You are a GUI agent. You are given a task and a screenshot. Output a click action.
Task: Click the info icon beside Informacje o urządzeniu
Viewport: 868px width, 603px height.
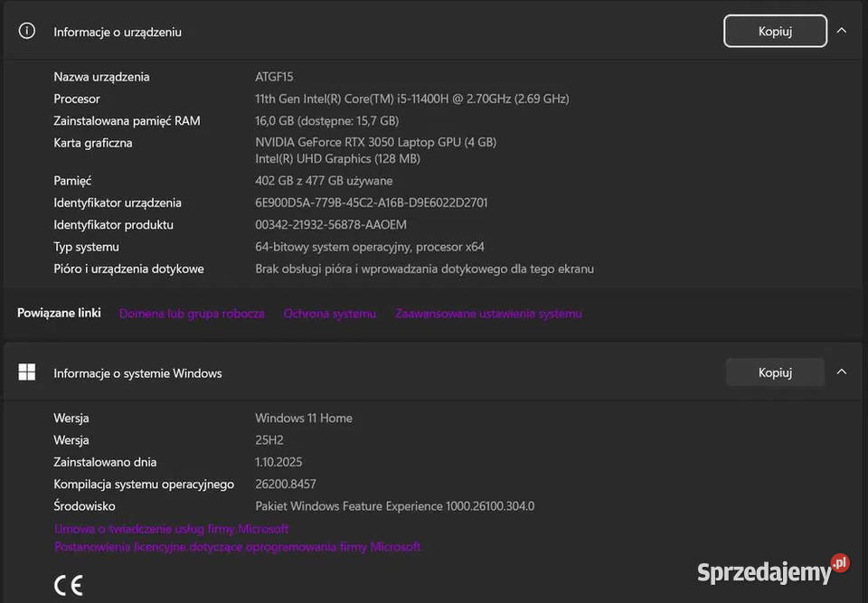coord(26,31)
